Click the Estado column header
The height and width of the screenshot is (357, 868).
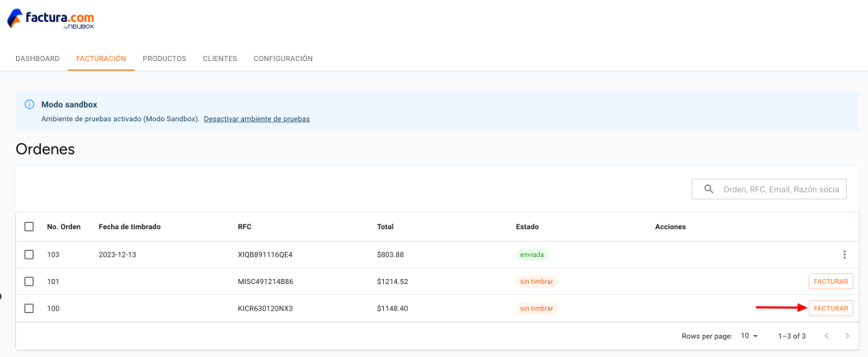pyautogui.click(x=527, y=227)
